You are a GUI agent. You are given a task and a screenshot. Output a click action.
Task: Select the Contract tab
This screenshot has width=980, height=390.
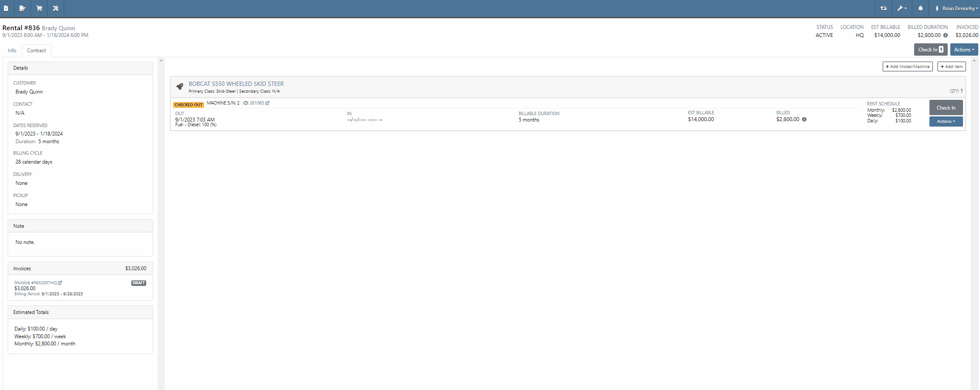(x=37, y=51)
